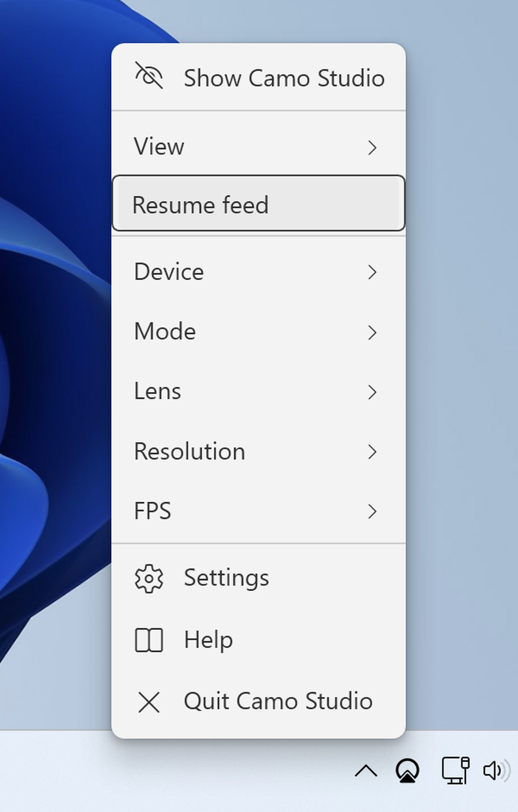This screenshot has height=812, width=518.
Task: Open the network status tray icon
Action: (x=455, y=771)
